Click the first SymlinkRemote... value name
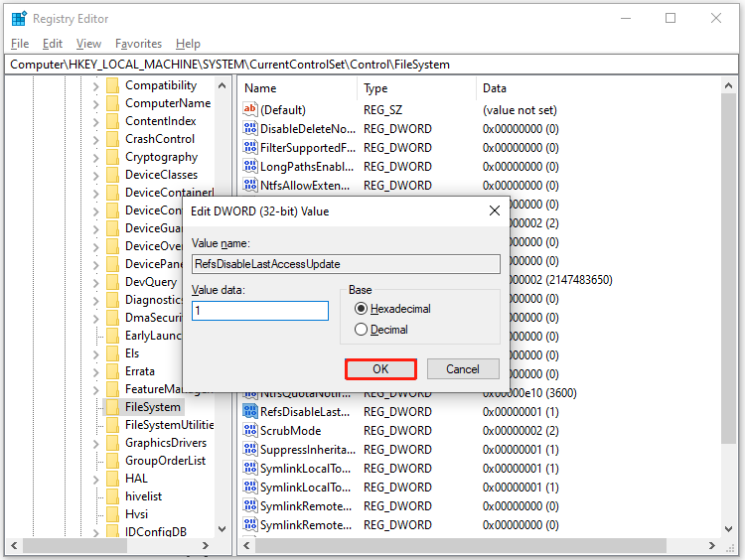This screenshot has width=745, height=560. point(306,506)
